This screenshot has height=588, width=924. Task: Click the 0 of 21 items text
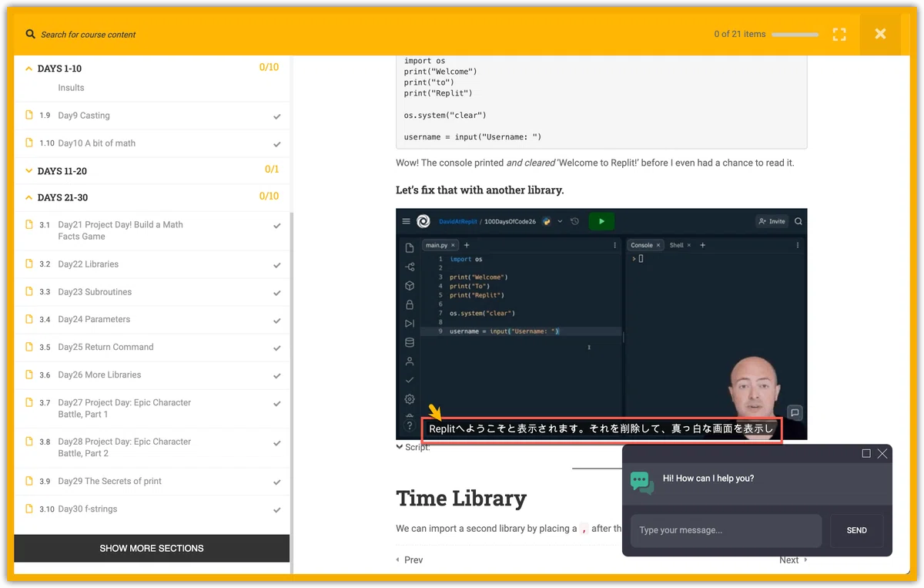[739, 34]
